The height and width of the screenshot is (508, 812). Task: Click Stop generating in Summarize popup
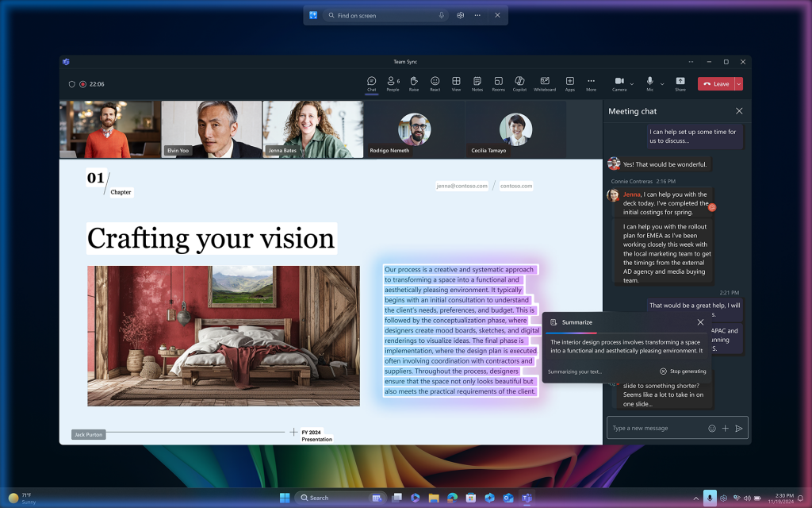pos(683,371)
